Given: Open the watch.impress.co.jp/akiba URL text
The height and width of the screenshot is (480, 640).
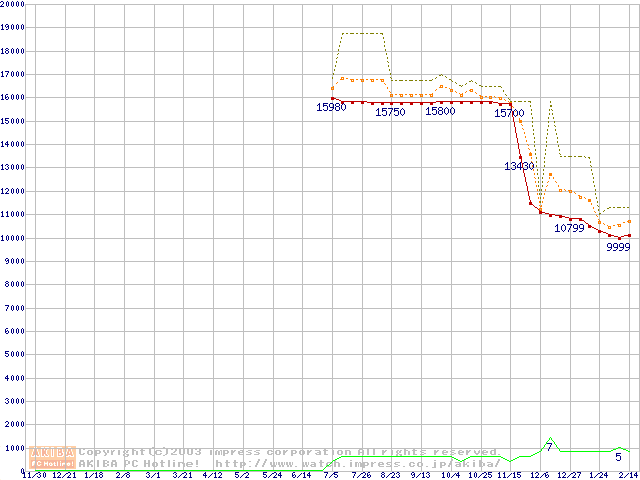Looking at the screenshot, I should point(357,464).
